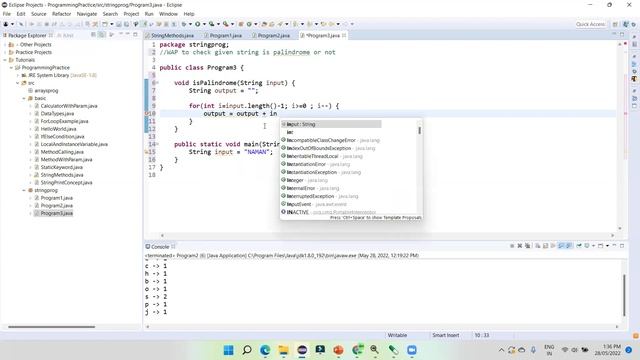
Task: Open the Run button dropdown arrow
Action: point(204,24)
